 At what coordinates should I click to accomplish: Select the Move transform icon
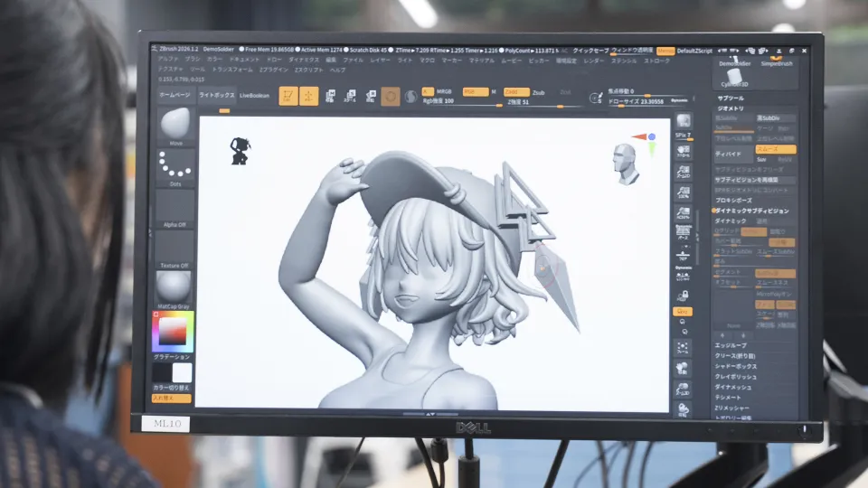tap(331, 97)
